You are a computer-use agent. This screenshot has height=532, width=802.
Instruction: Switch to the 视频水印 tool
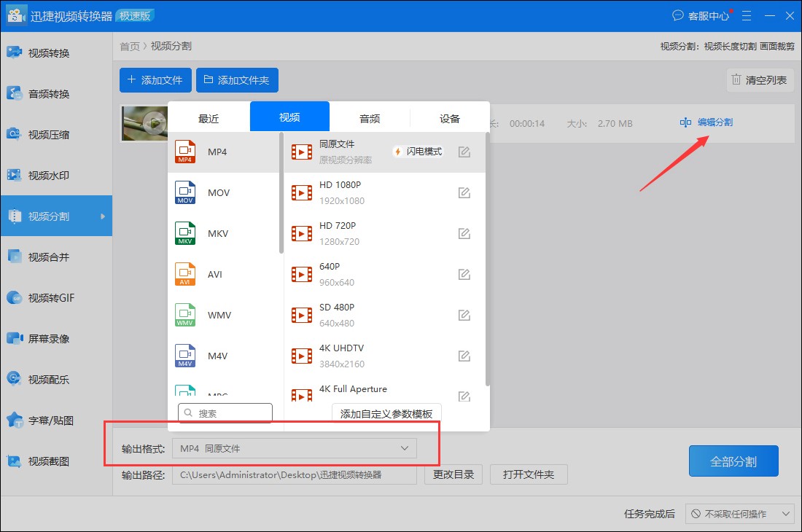[56, 175]
